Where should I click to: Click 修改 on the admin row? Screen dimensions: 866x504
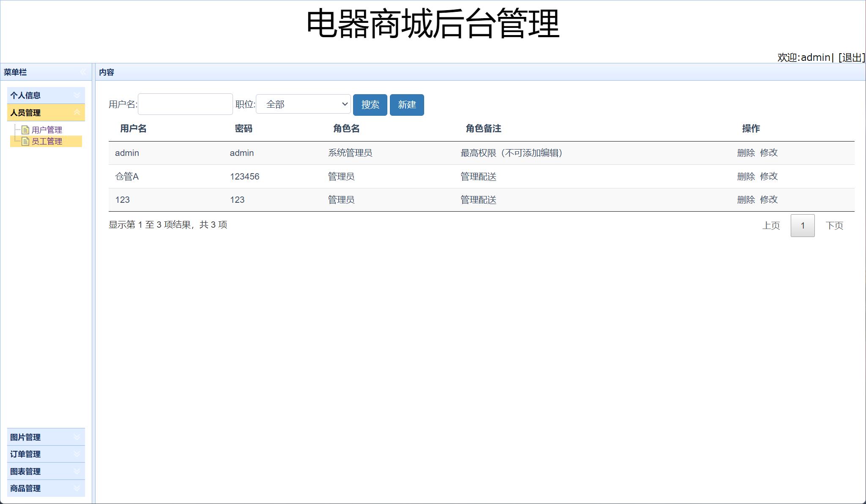pos(769,153)
